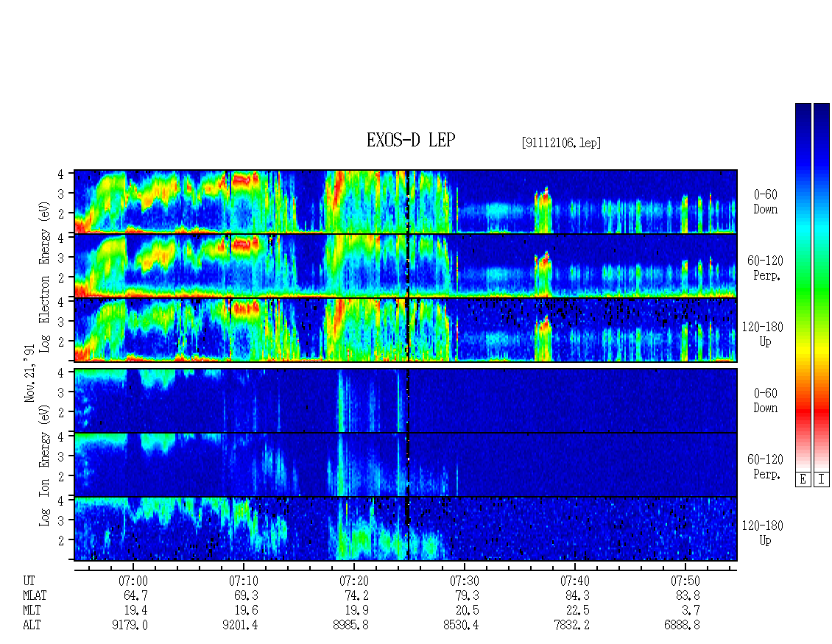This screenshot has width=832, height=644.
Task: Click the electron '0-60 Down' pitch angle label
Action: (765, 202)
